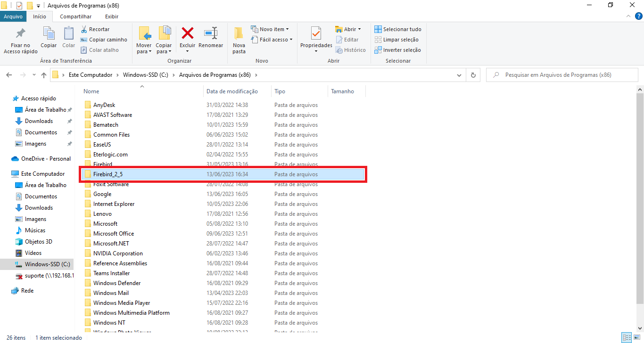The image size is (644, 343).
Task: Click the refresh icon beside address bar
Action: (473, 75)
